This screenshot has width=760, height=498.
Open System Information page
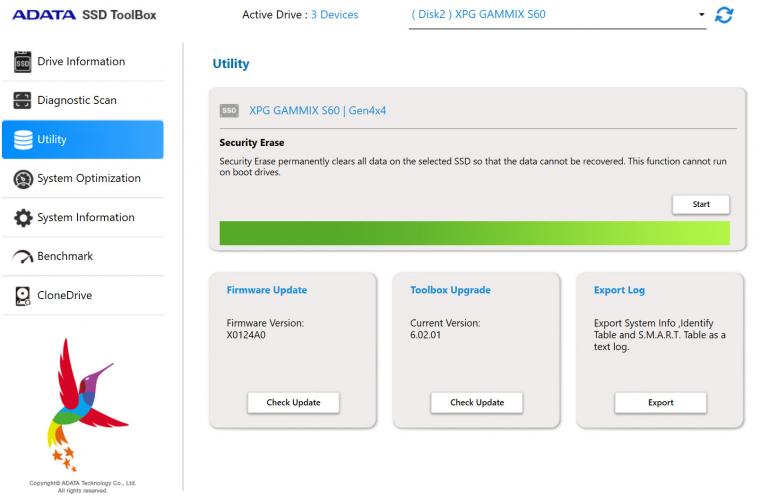83,218
